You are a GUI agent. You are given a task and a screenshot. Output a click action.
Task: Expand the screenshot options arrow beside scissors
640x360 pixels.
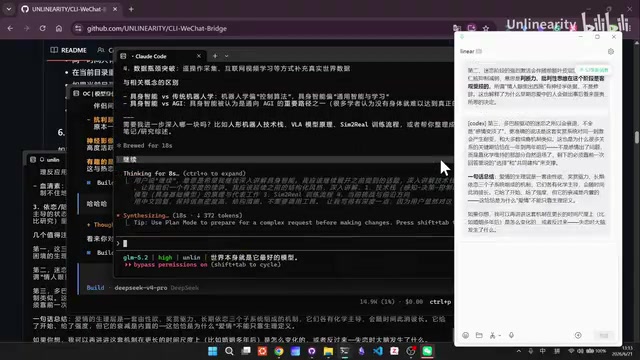tap(500, 336)
